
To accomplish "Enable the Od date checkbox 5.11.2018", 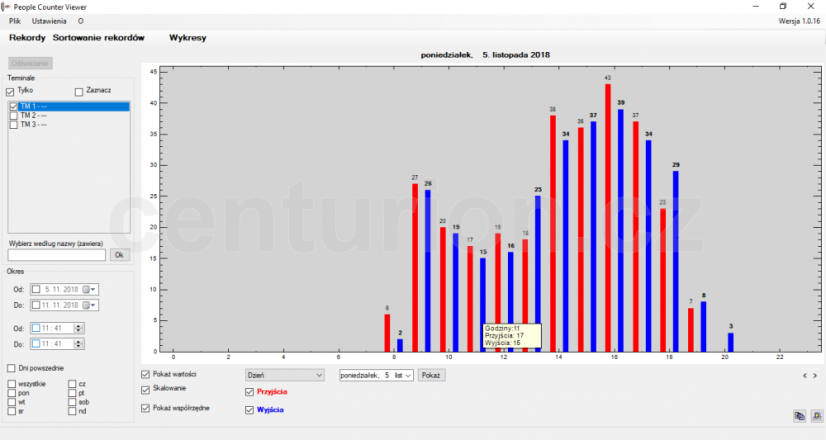I will [36, 289].
